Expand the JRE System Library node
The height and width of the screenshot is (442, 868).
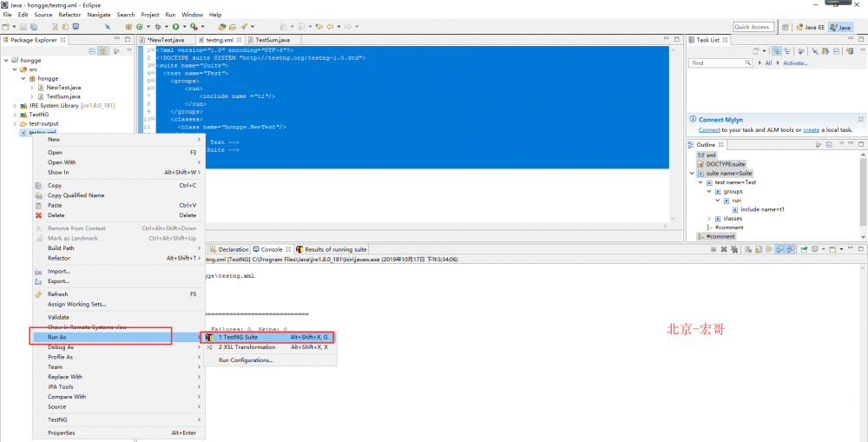tap(15, 105)
